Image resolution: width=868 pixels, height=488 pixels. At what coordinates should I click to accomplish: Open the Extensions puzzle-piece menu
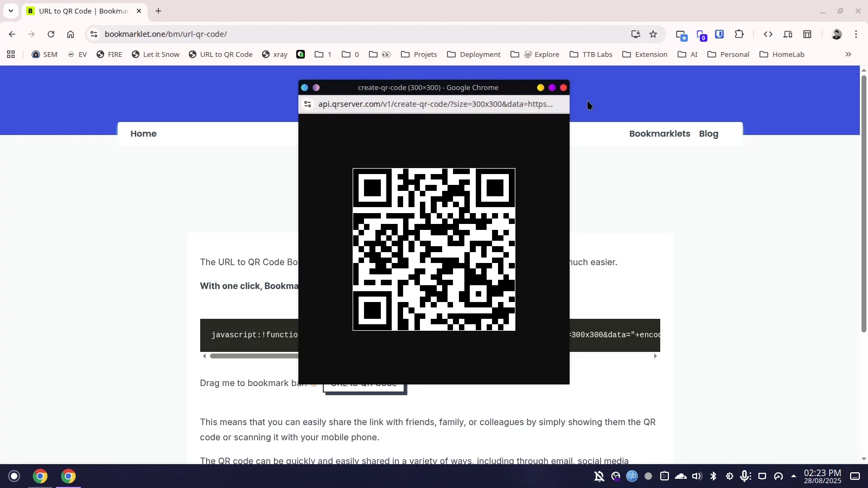739,34
